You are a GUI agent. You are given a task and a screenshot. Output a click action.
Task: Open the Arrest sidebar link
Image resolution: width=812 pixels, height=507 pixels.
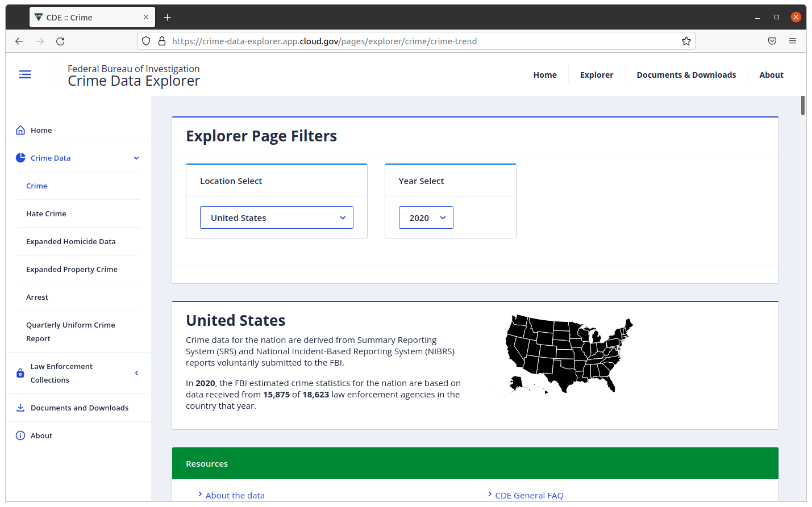tap(37, 297)
